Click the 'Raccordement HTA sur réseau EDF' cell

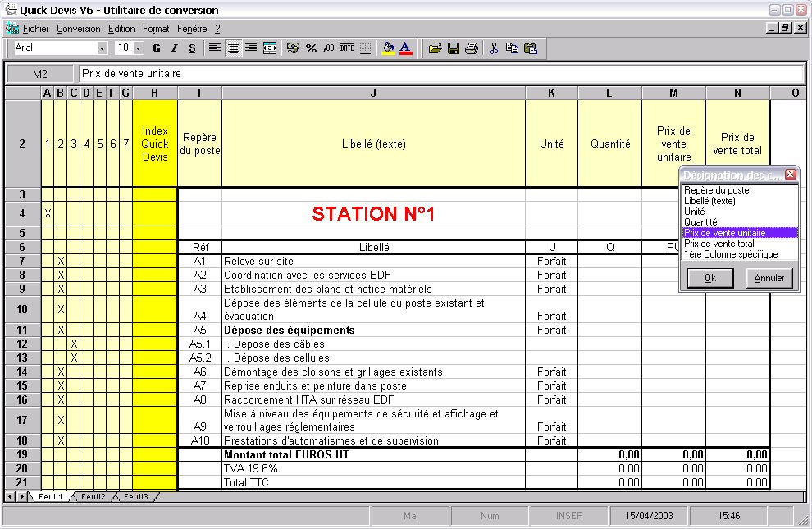coord(373,399)
